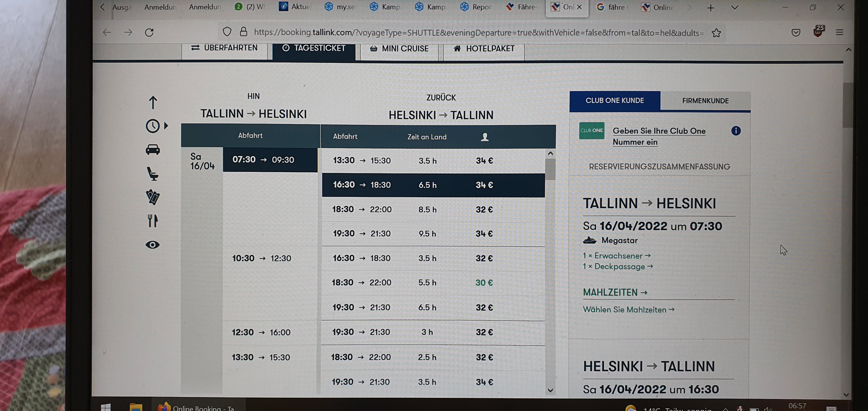Screen dimensions: 868x411
Task: Open the browser tab list dropdown
Action: tap(735, 7)
